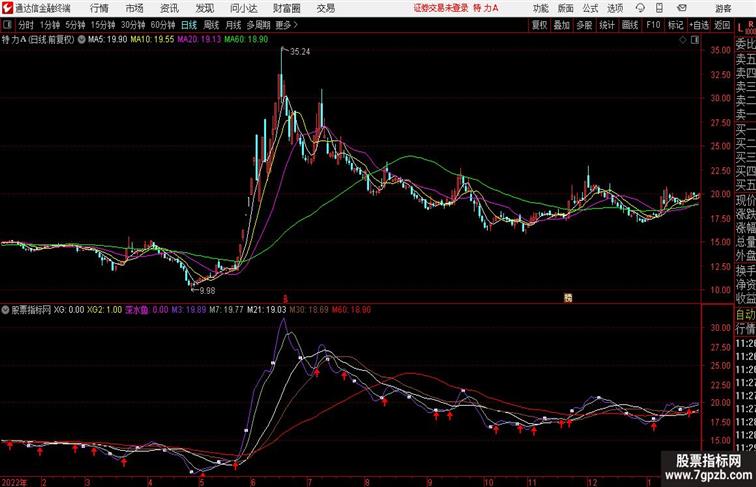The width and height of the screenshot is (756, 487).
Task: Switch to the 月线 monthly period
Action: click(x=233, y=25)
